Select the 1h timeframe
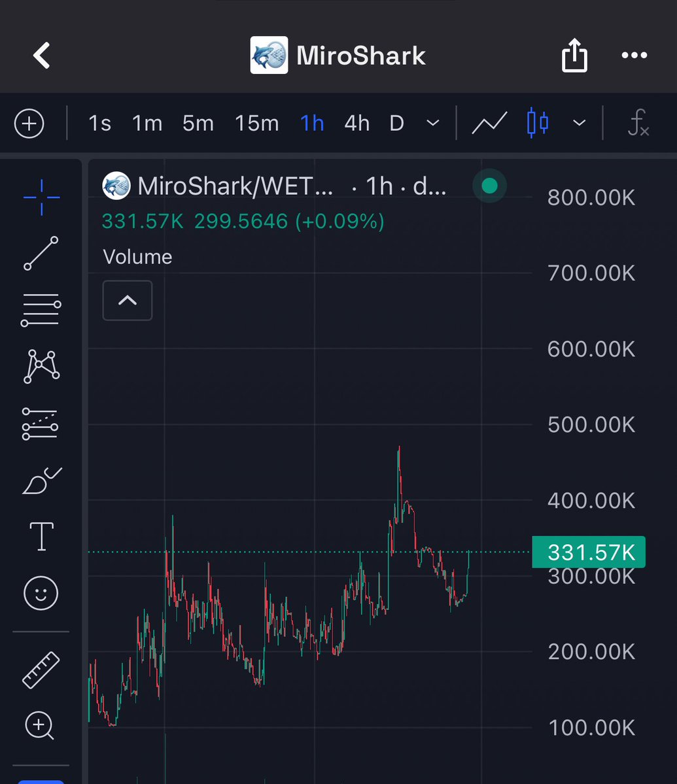 click(x=312, y=123)
